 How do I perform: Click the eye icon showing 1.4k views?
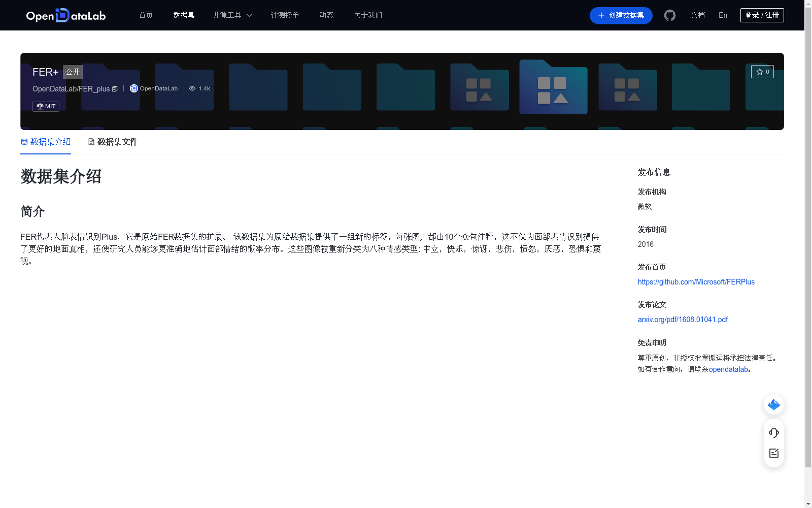coord(192,88)
